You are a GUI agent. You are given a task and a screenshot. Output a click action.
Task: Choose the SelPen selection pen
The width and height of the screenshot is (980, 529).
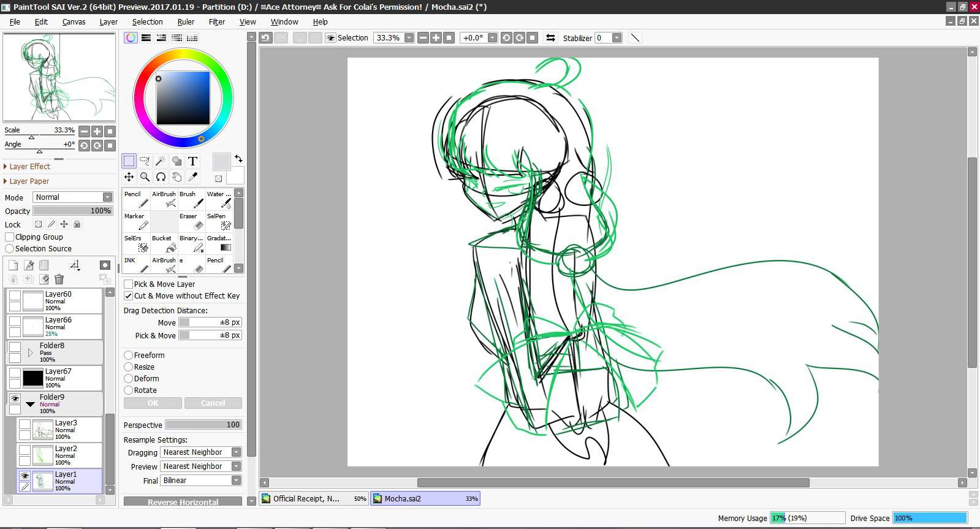click(x=219, y=221)
